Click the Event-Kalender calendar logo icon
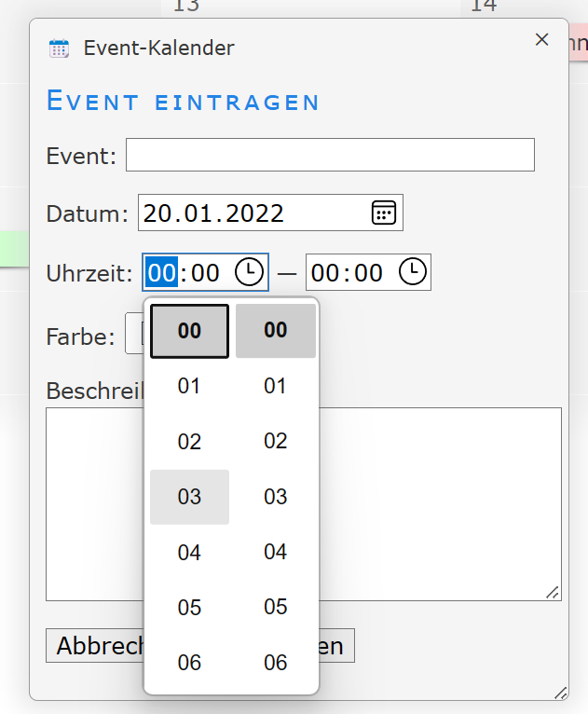This screenshot has width=588, height=714. (x=59, y=48)
